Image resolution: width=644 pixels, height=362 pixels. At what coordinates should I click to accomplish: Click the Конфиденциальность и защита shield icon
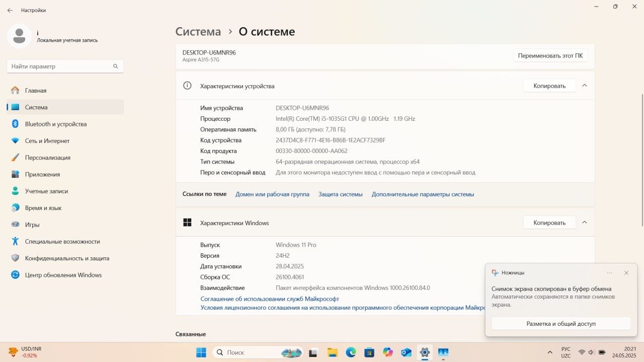pos(15,258)
